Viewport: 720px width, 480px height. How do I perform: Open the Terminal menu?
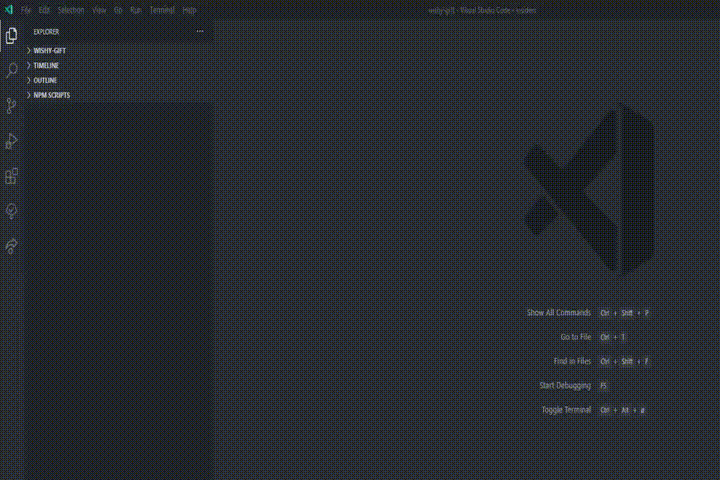162,10
